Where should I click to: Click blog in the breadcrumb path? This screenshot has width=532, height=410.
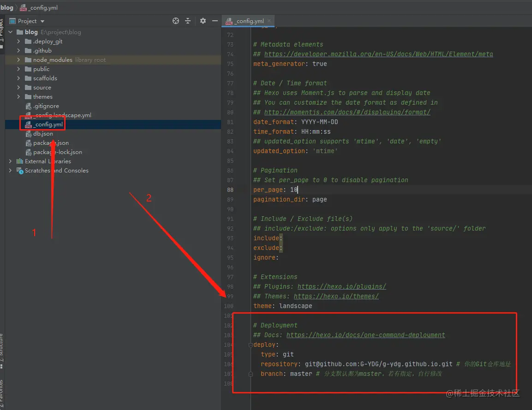7,7
